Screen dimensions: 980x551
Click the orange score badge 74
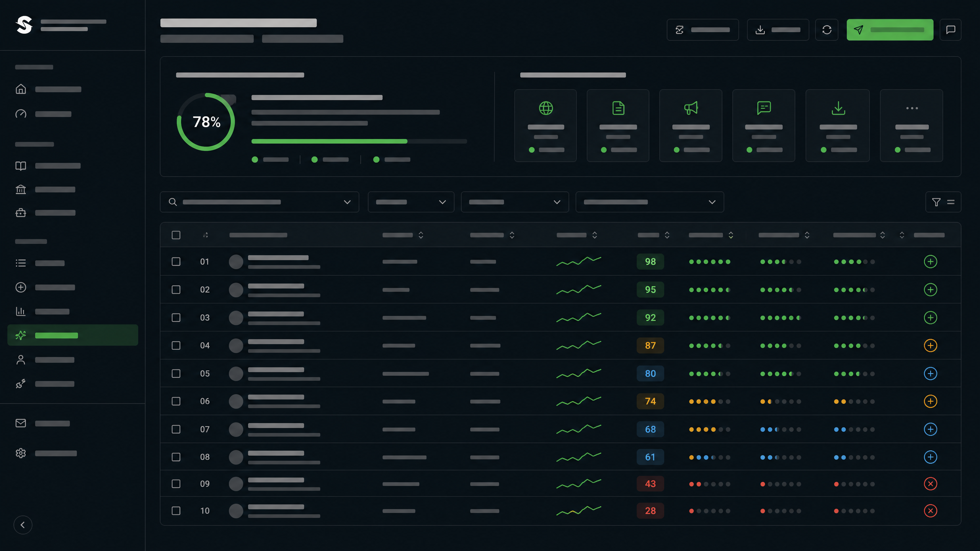650,401
